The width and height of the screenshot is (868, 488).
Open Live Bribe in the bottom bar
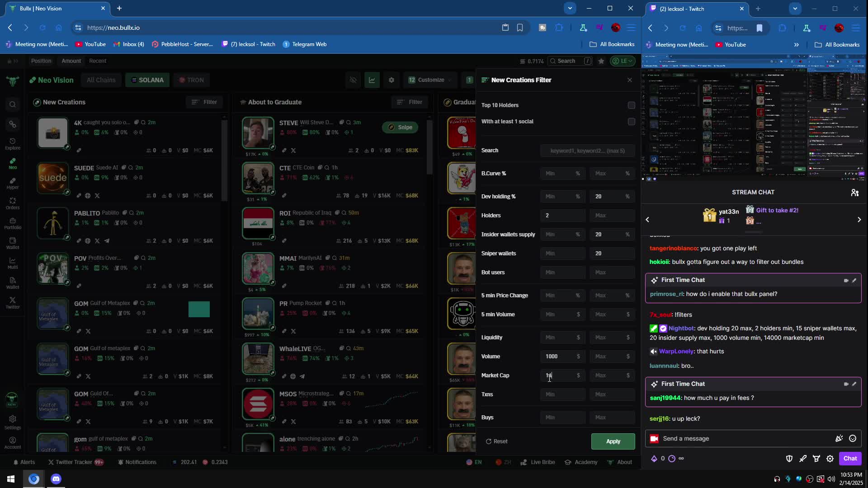tap(538, 462)
